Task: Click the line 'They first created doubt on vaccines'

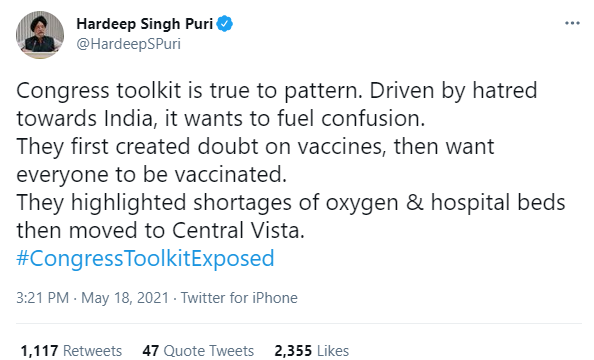Action: click(x=255, y=147)
